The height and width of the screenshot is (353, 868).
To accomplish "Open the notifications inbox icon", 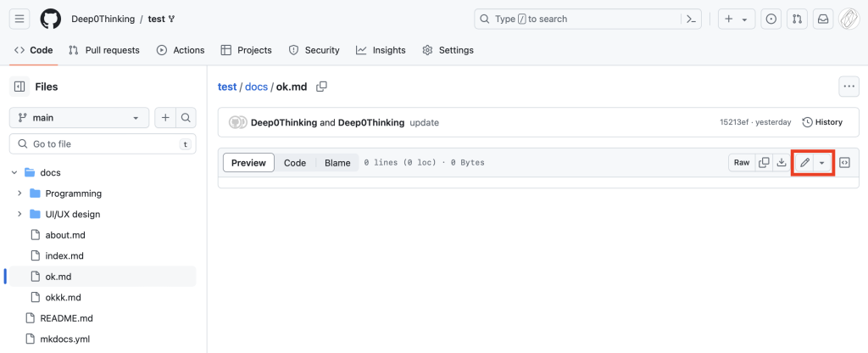I will click(823, 19).
